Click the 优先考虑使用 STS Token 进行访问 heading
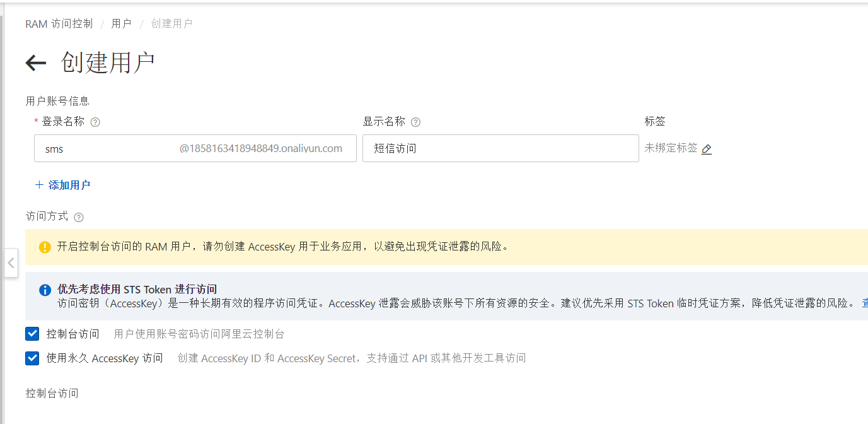 click(x=137, y=290)
